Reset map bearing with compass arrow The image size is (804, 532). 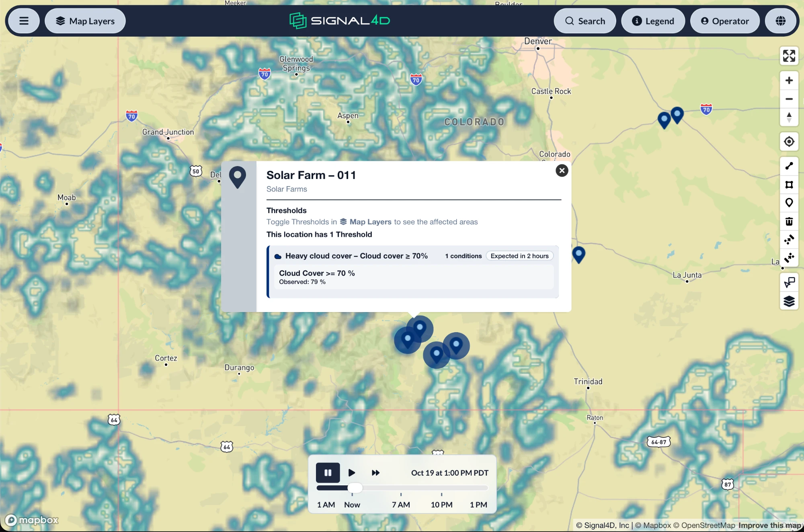[x=789, y=117]
